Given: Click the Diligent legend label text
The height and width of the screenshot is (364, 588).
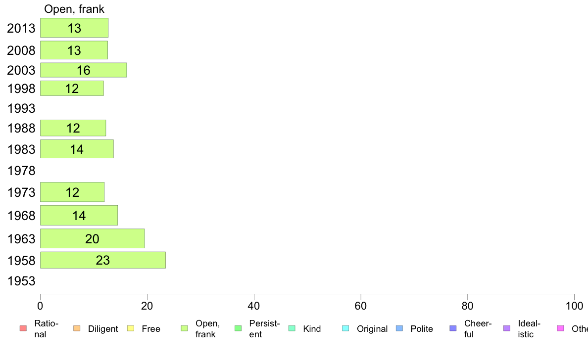Looking at the screenshot, I should click(x=103, y=329).
